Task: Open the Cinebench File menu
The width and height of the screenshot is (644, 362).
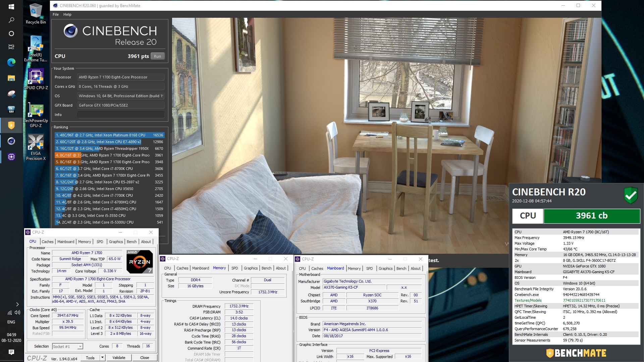Action: pyautogui.click(x=56, y=14)
